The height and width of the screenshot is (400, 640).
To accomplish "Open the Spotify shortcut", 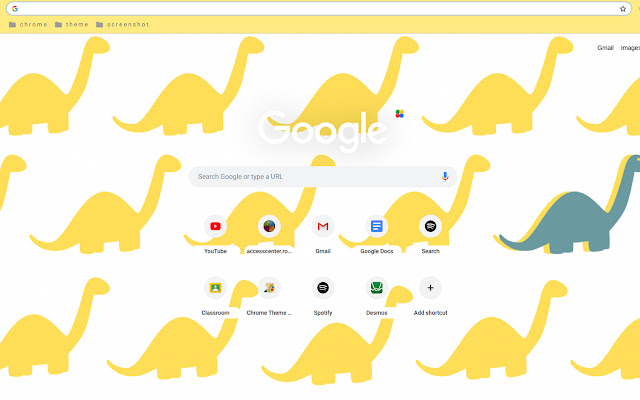I will tap(323, 288).
